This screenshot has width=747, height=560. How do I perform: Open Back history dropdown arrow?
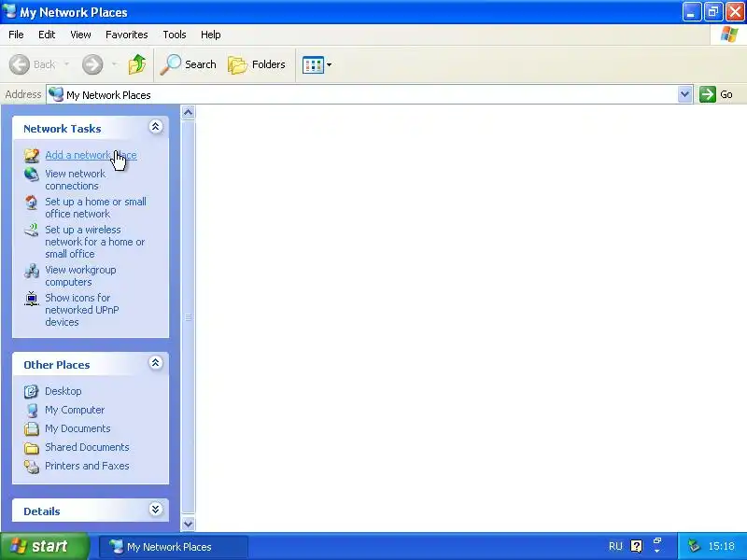point(66,63)
